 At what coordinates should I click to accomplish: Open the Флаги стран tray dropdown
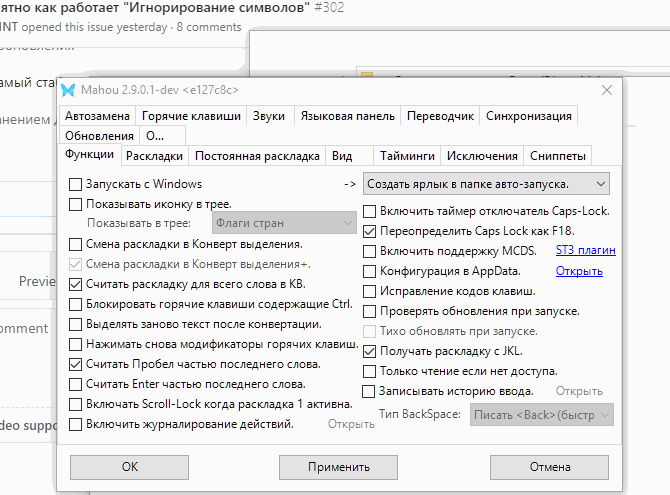tap(284, 223)
